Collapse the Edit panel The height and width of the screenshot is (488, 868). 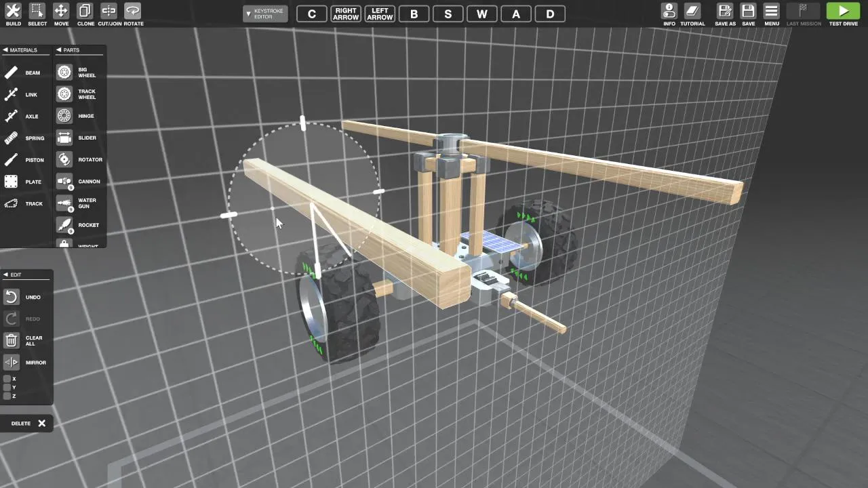tap(5, 274)
